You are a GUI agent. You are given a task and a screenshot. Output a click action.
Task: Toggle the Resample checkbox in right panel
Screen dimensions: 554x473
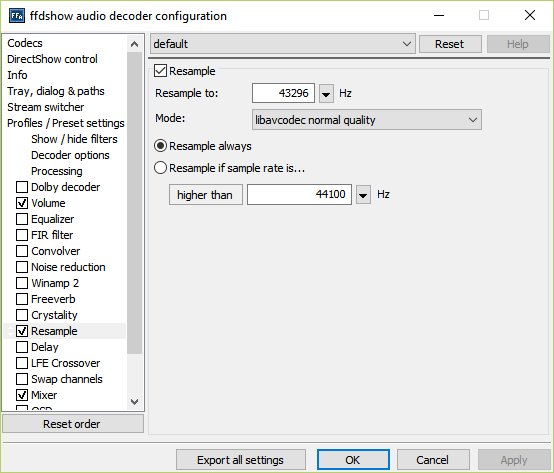pyautogui.click(x=160, y=71)
